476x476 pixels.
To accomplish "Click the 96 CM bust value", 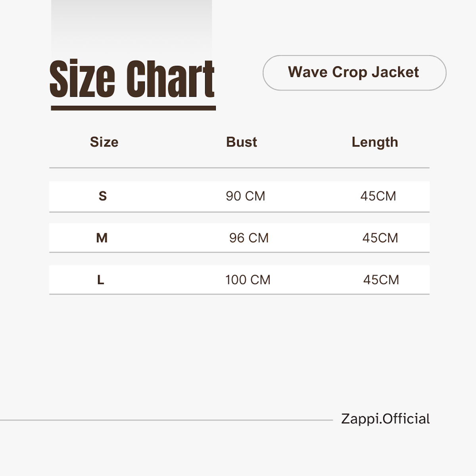I will click(x=249, y=238).
